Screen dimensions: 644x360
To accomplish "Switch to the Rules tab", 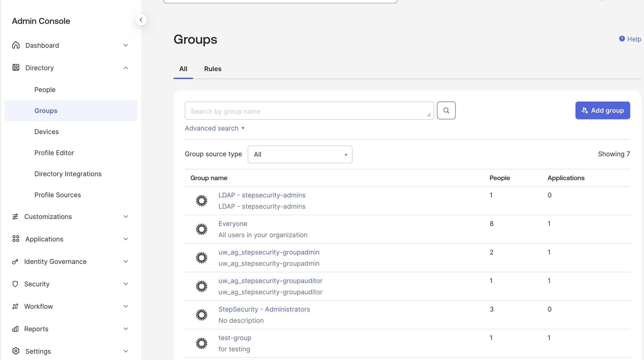I will (x=212, y=69).
